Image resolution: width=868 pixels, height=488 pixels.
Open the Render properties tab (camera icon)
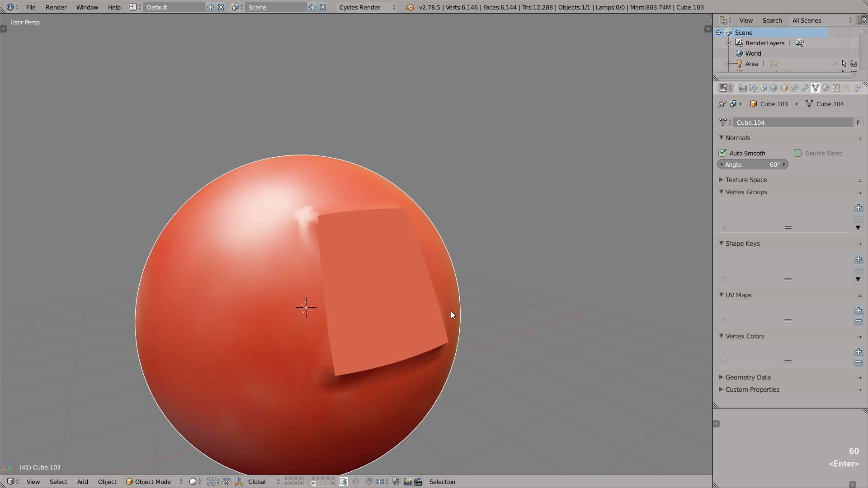click(742, 88)
